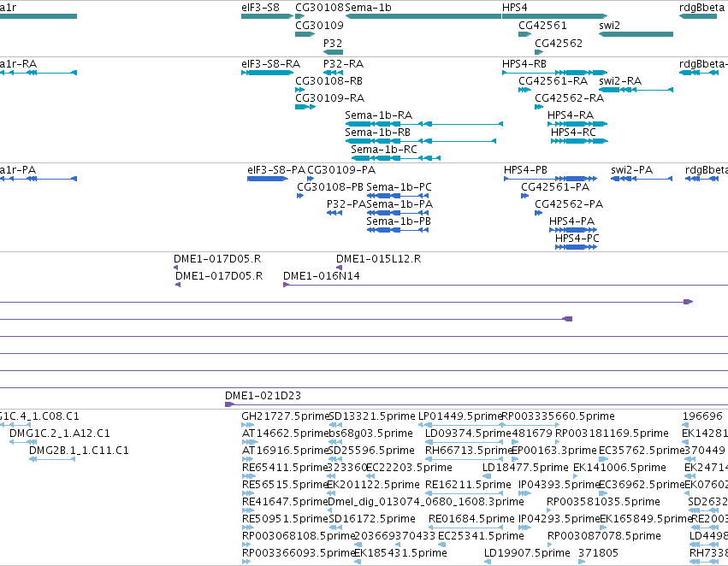Image resolution: width=728 pixels, height=566 pixels.
Task: Select the HPS4 gene bar
Action: coord(555,16)
